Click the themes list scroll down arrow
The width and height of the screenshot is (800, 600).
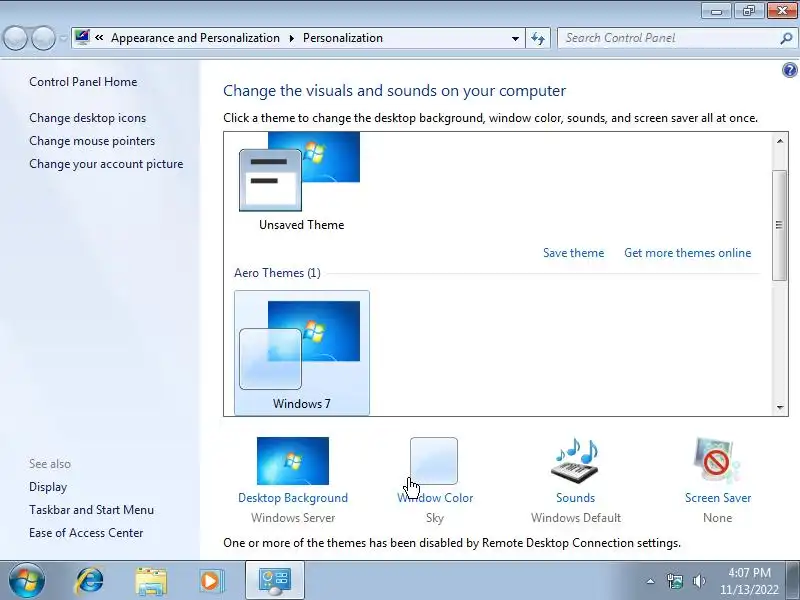[x=780, y=407]
